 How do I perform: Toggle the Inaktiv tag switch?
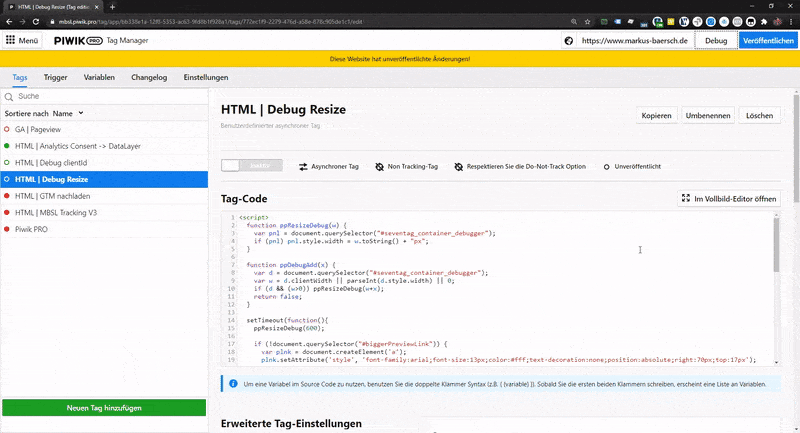pos(252,165)
